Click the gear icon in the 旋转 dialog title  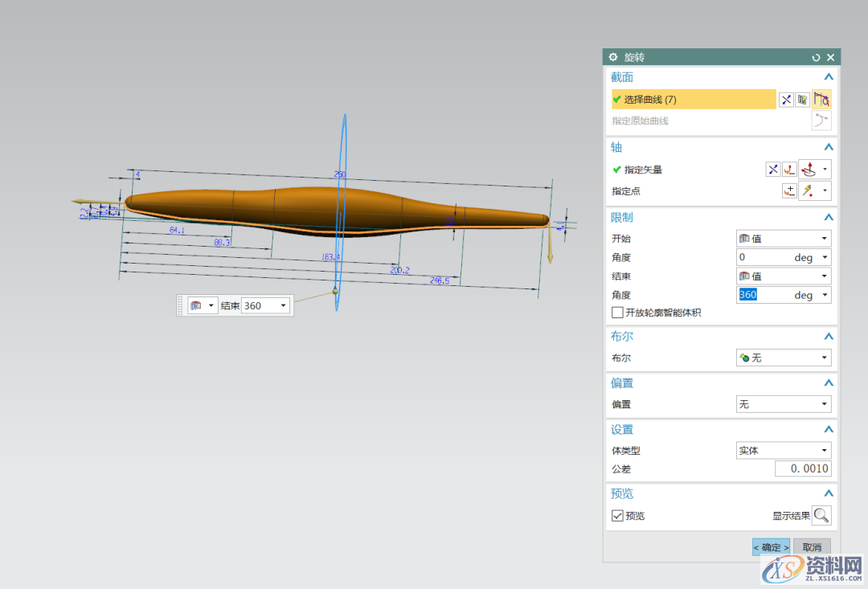(x=613, y=57)
